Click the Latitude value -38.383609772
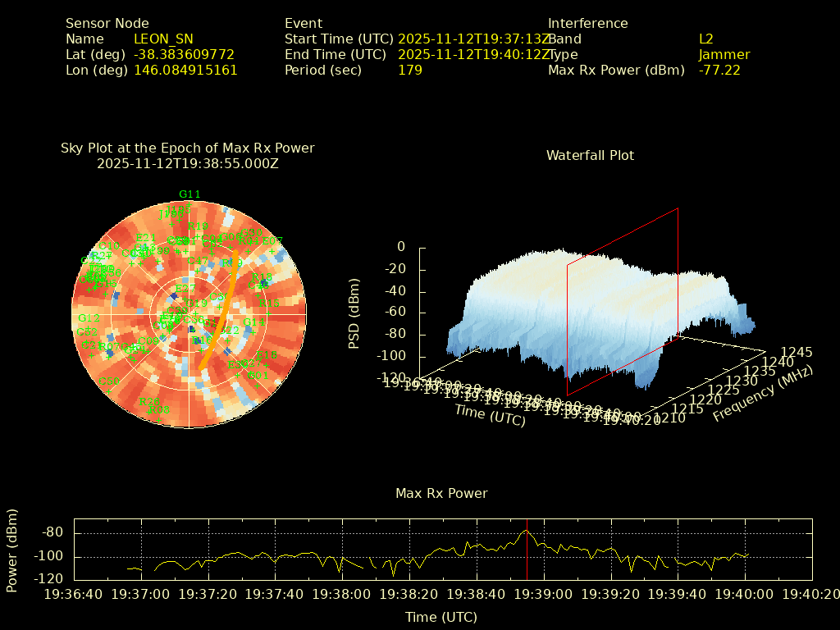Screen dimensions: 840x630 (x=184, y=55)
